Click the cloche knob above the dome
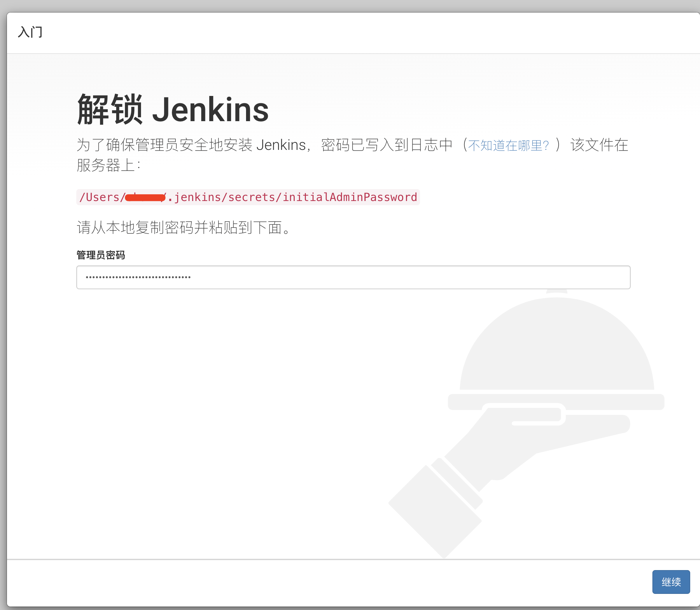700x610 pixels. pos(556,292)
